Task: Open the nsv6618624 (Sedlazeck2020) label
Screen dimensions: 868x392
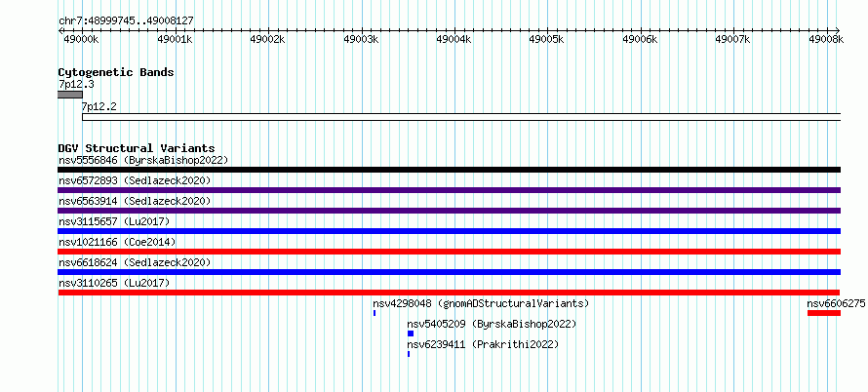Action: 135,262
